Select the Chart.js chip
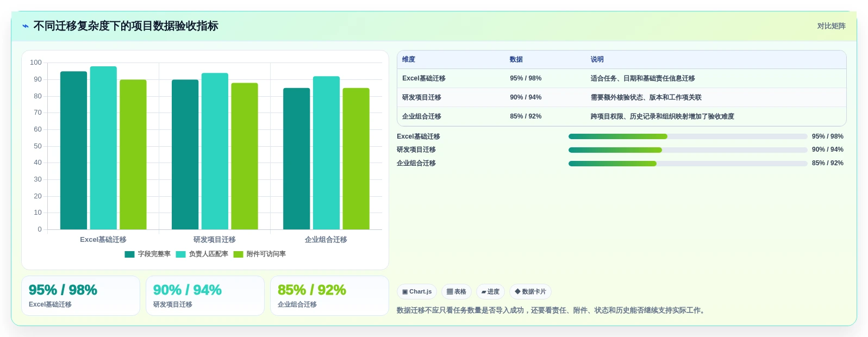 417,292
